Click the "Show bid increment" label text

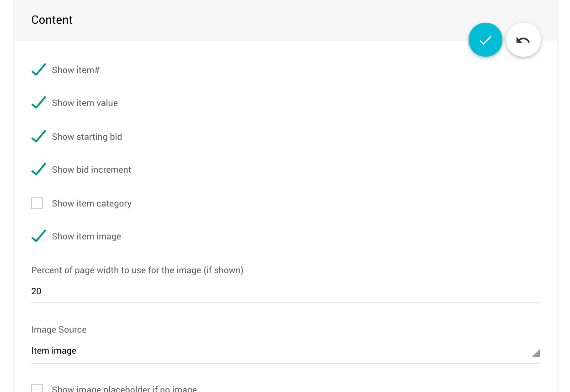point(91,170)
